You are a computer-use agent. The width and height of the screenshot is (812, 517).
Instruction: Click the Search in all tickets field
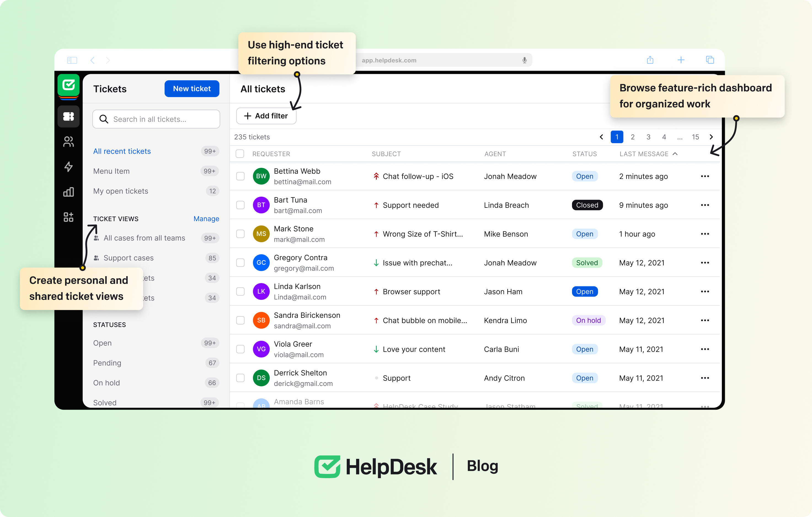pyautogui.click(x=156, y=119)
